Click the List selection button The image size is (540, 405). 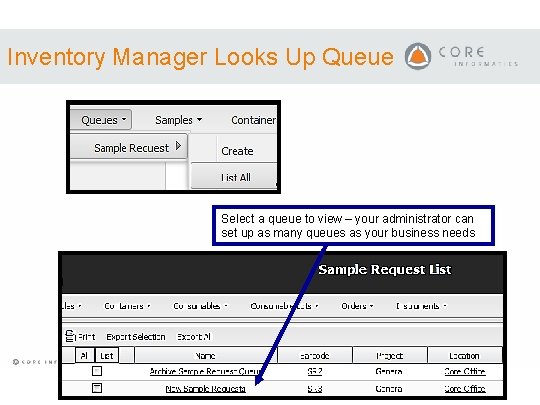pyautogui.click(x=107, y=355)
